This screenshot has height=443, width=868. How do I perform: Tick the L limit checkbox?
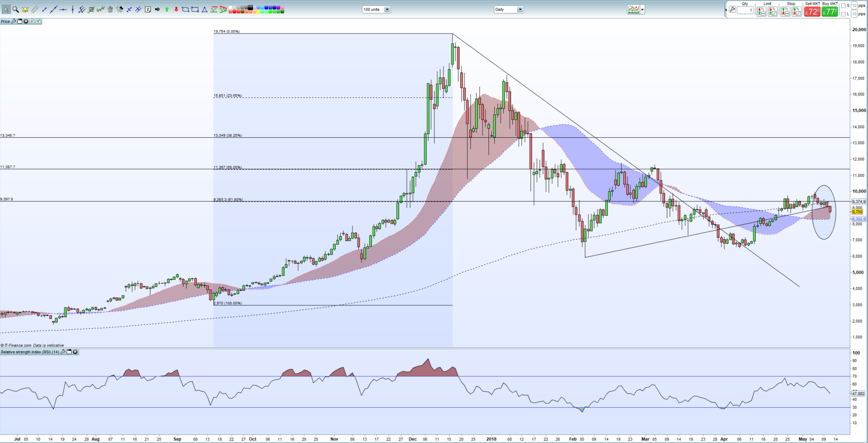pyautogui.click(x=843, y=14)
